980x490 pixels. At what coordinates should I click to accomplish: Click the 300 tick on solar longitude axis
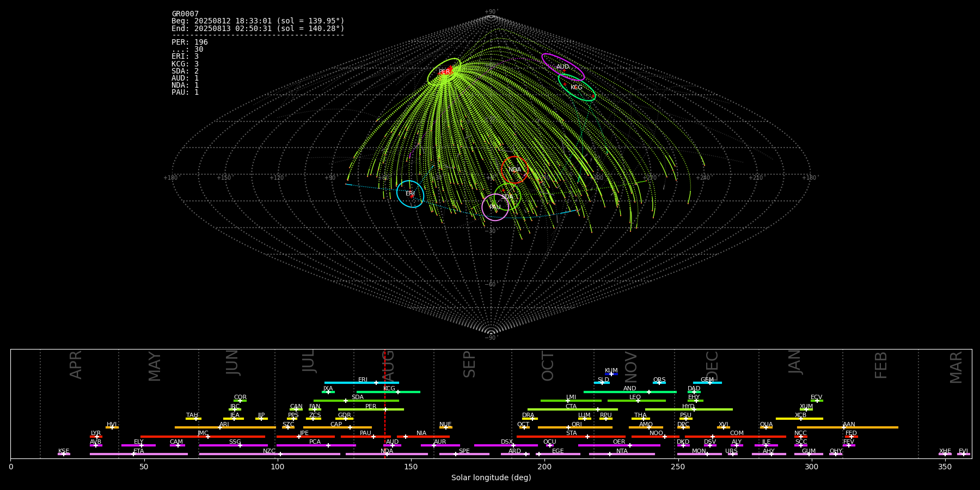coord(811,467)
